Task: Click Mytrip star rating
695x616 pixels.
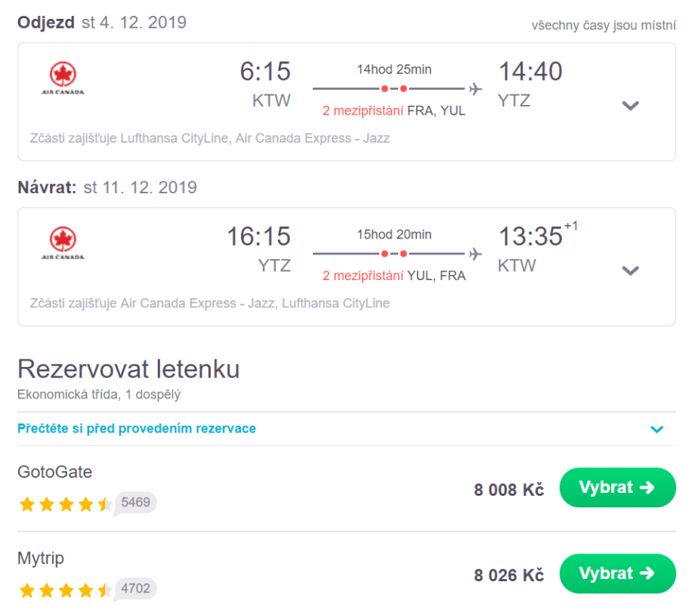Action: click(65, 590)
